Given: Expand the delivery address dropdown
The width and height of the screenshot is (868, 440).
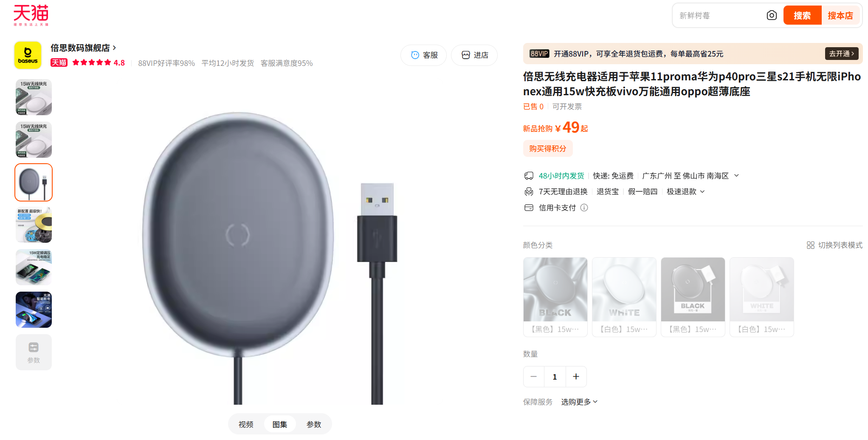Looking at the screenshot, I should tap(737, 176).
